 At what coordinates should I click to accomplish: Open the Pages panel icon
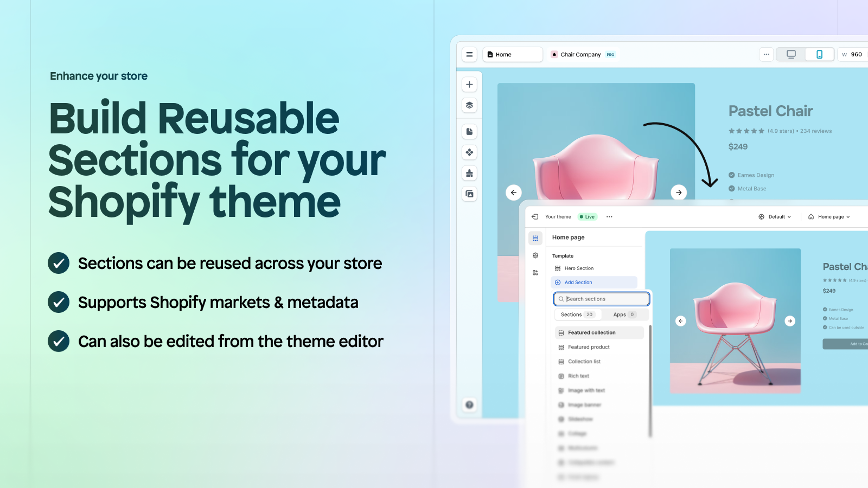[469, 131]
